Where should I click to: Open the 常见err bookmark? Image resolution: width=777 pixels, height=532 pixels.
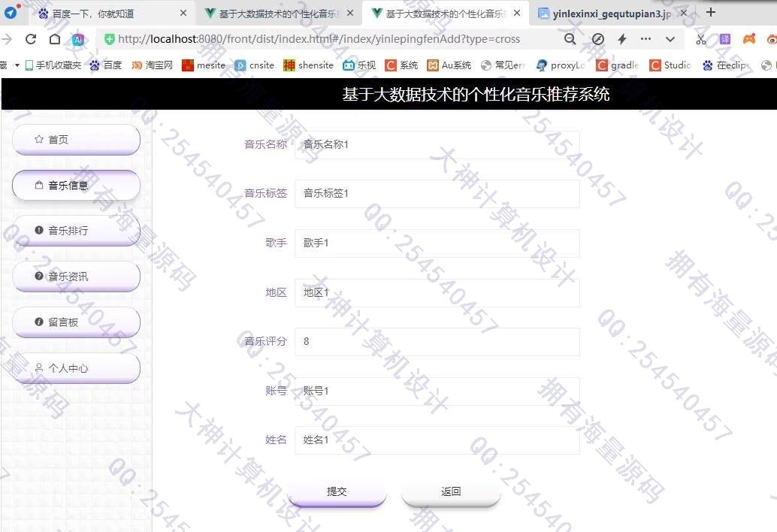point(503,65)
